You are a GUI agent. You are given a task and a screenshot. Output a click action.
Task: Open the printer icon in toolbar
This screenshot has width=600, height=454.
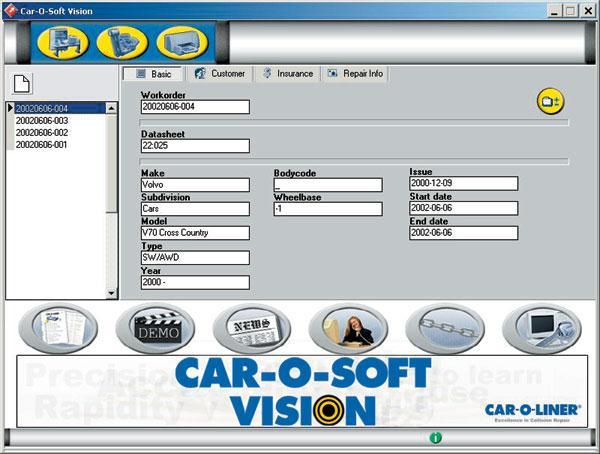tap(182, 42)
